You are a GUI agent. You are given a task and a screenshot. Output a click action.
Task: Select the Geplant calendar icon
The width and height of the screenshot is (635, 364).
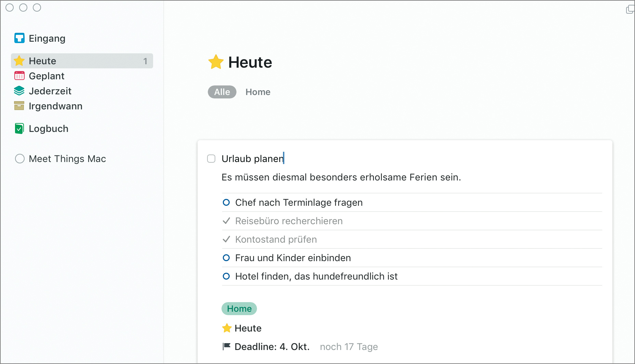(x=19, y=76)
